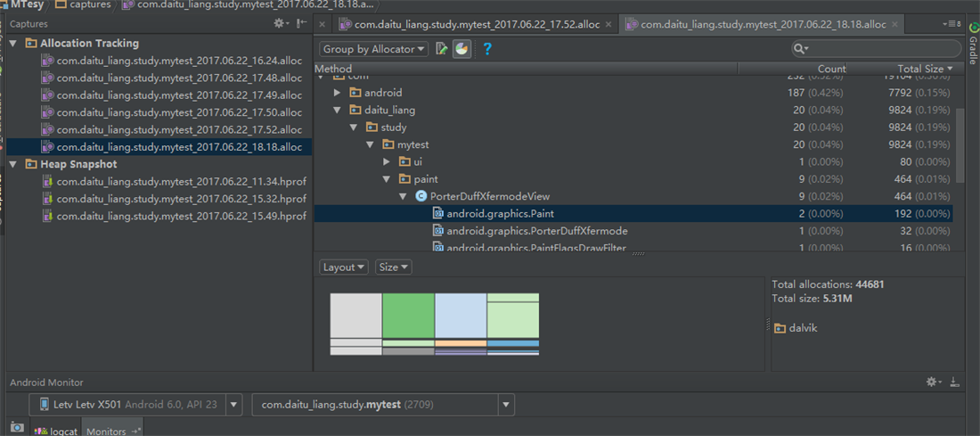Collapse the mytest package node
Screen dimensions: 980x436
tap(370, 144)
